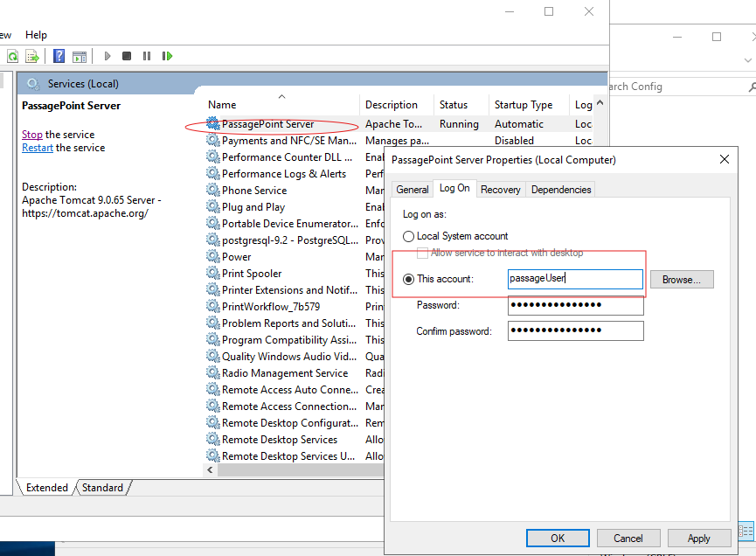756x556 pixels.
Task: Switch to the Standard view tab
Action: click(x=102, y=488)
